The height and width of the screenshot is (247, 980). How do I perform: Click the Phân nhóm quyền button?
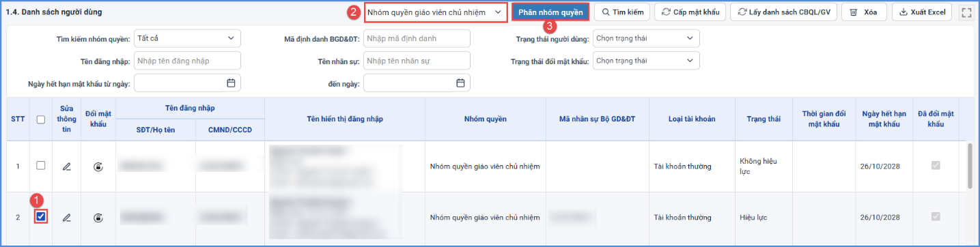point(550,12)
